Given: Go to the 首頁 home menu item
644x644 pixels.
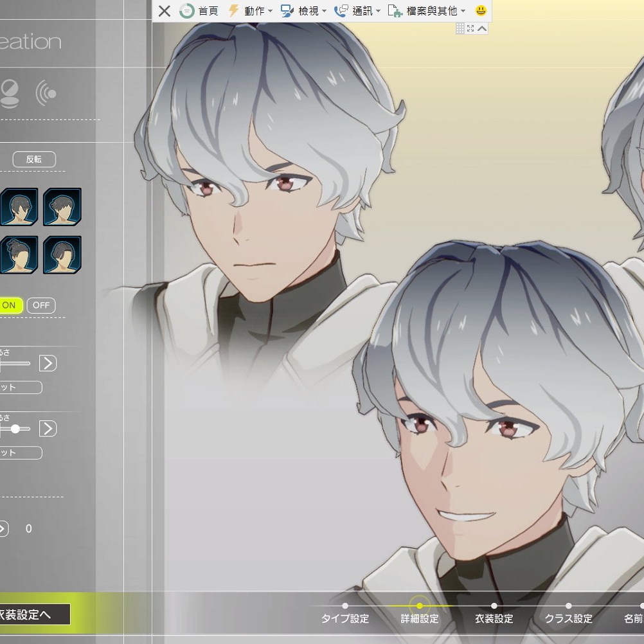Looking at the screenshot, I should 199,11.
